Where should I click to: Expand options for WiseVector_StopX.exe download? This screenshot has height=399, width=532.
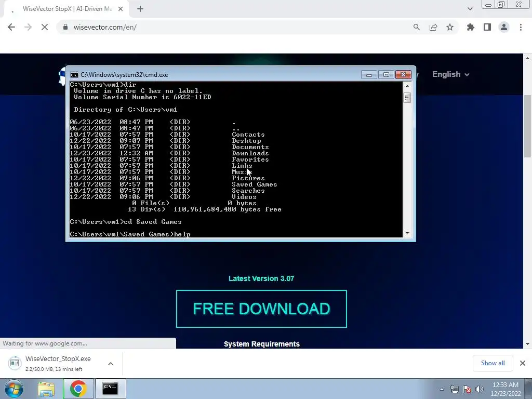click(x=111, y=364)
